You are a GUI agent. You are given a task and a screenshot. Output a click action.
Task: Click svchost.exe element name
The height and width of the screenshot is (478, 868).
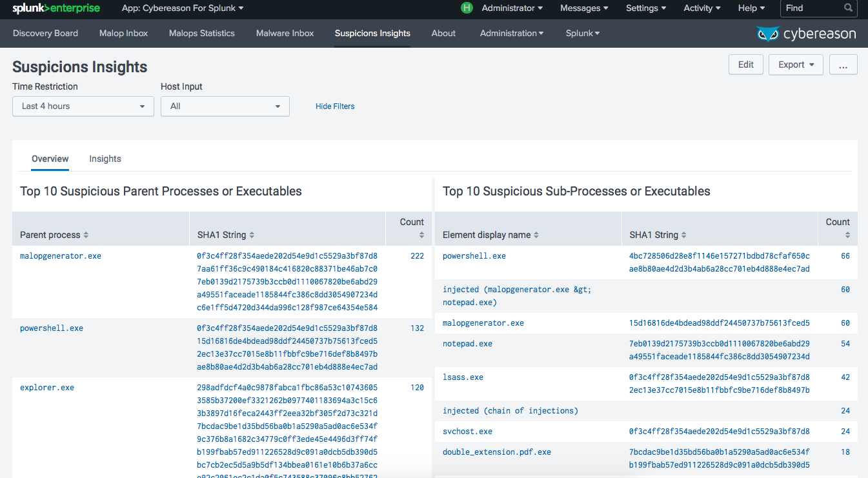pos(467,432)
